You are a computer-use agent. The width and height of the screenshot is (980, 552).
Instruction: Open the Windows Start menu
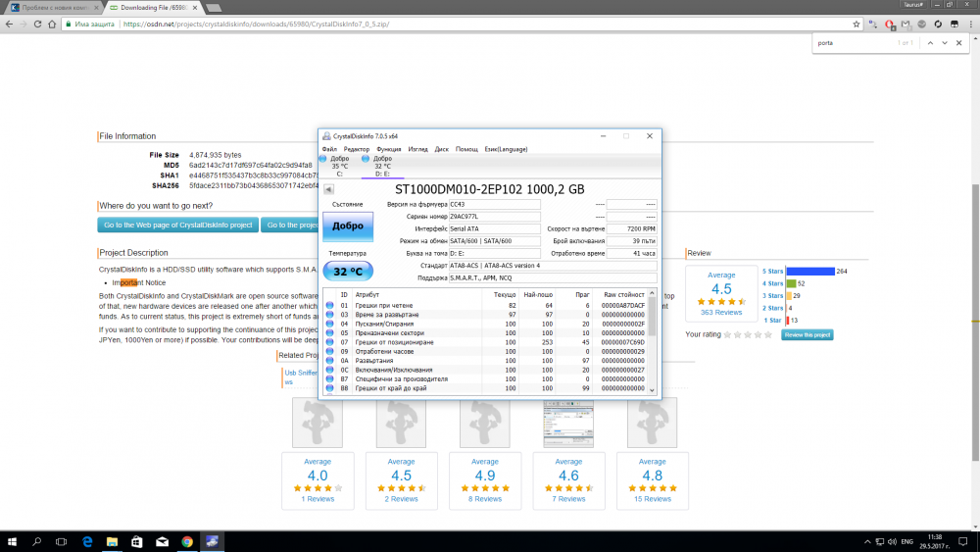click(12, 542)
